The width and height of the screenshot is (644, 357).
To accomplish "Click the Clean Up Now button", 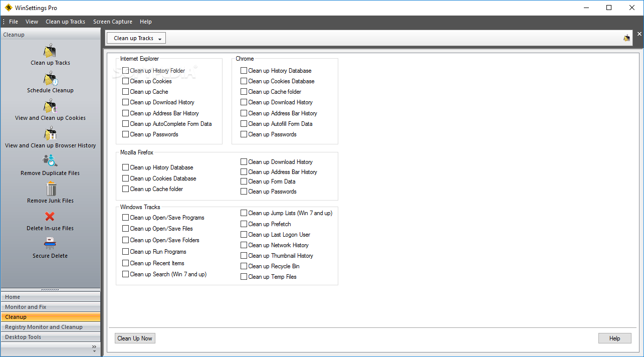I will 135,338.
